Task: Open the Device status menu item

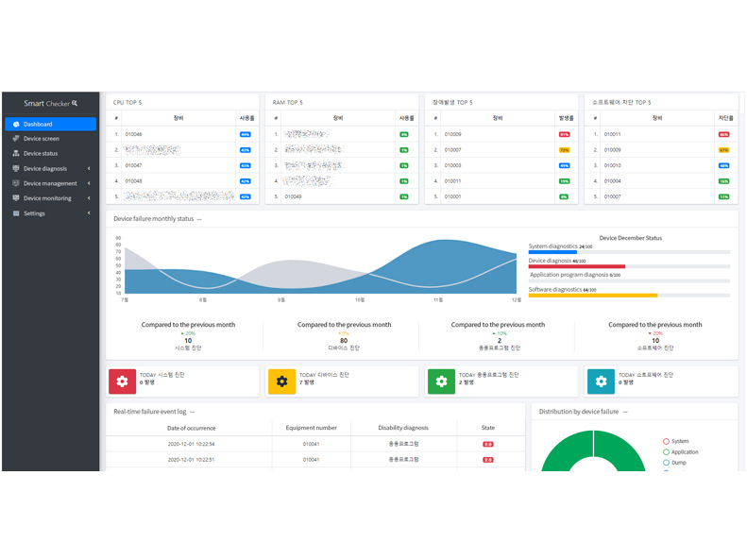Action: coord(50,153)
